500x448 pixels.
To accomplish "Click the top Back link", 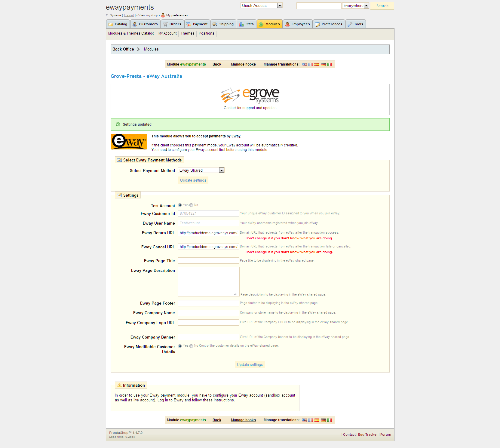I will (217, 64).
